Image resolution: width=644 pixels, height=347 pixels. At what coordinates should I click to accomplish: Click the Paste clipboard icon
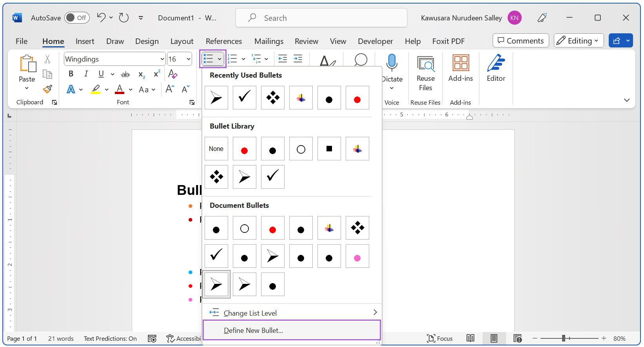[27, 63]
